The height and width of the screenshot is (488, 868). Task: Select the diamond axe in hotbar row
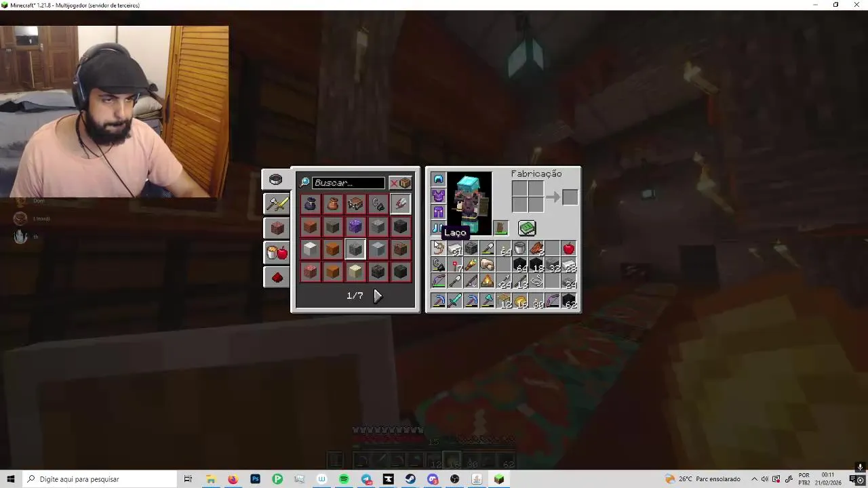point(488,300)
